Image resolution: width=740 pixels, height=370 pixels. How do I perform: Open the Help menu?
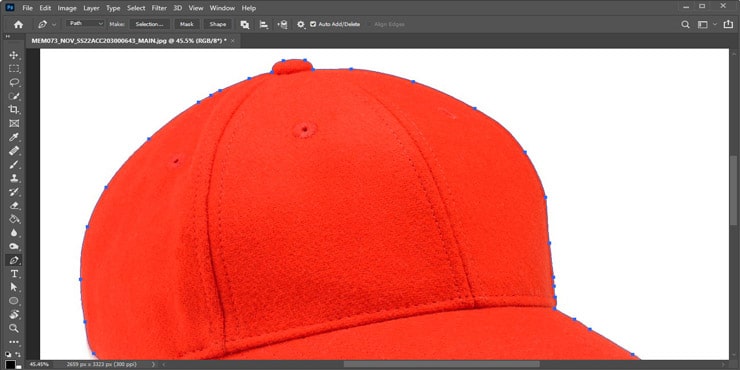click(x=248, y=8)
